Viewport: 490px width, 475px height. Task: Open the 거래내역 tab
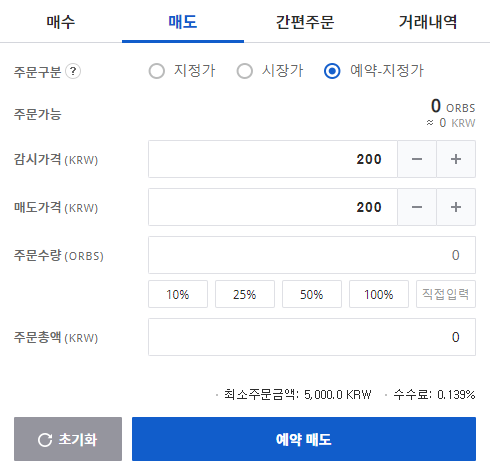tap(428, 22)
